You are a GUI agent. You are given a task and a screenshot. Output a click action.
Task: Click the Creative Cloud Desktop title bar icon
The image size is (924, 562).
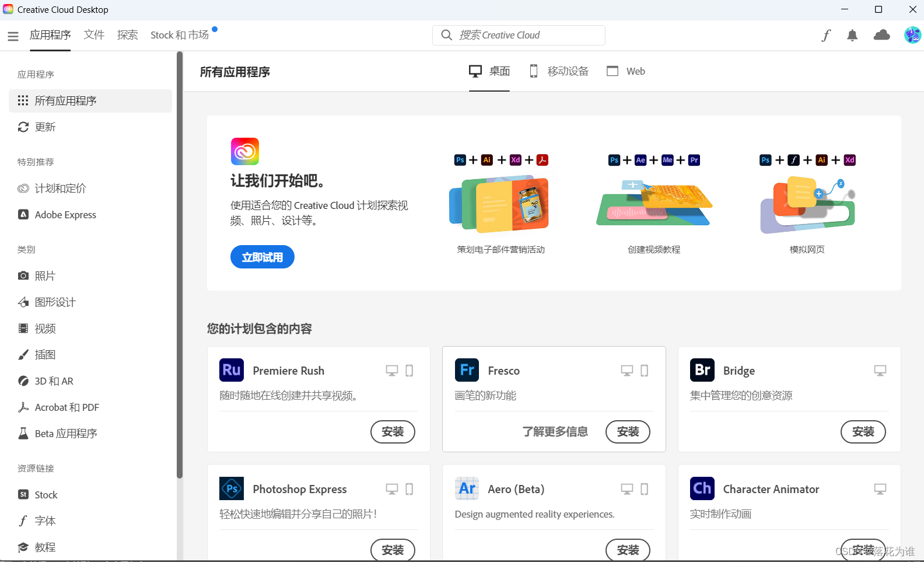[8, 9]
